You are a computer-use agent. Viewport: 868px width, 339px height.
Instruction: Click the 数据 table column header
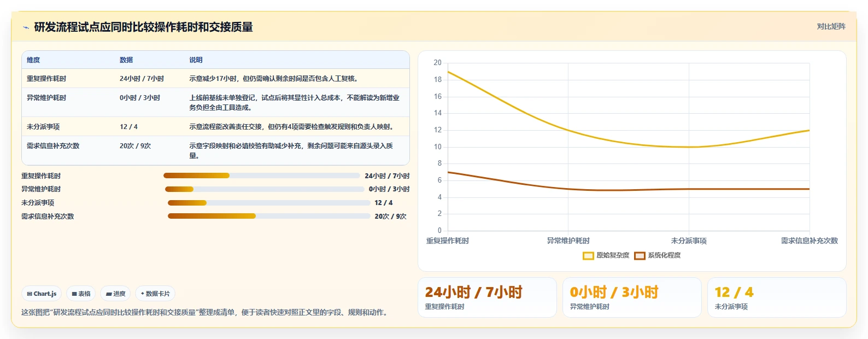(126, 60)
